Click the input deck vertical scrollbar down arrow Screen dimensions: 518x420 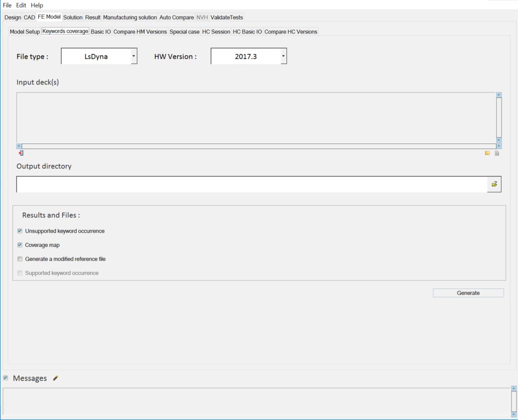[x=499, y=140]
